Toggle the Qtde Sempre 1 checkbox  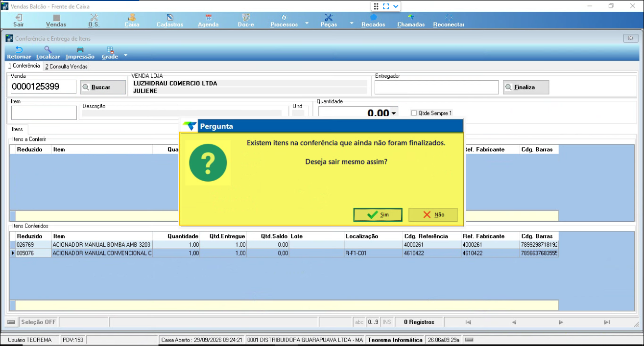tap(414, 113)
